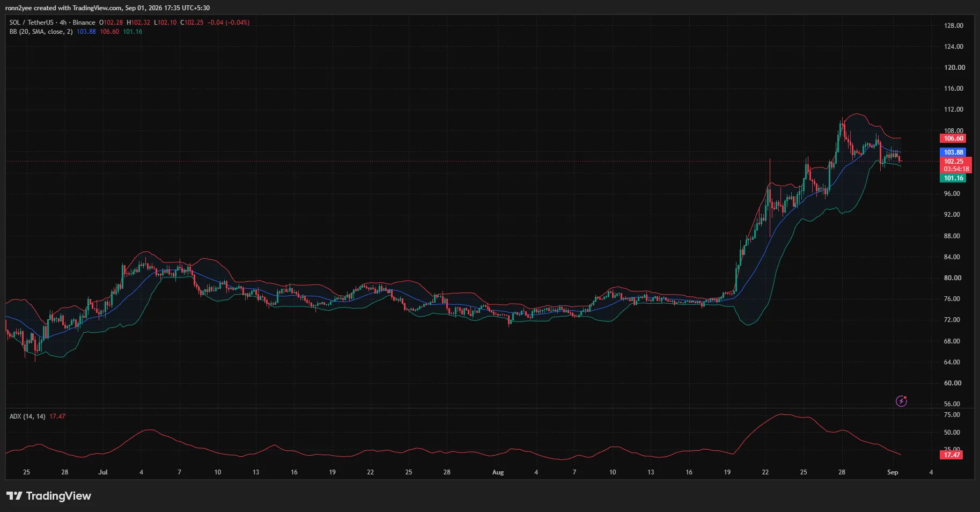Click the change value -0.04 (-0.04%)
This screenshot has height=512, width=980.
229,23
